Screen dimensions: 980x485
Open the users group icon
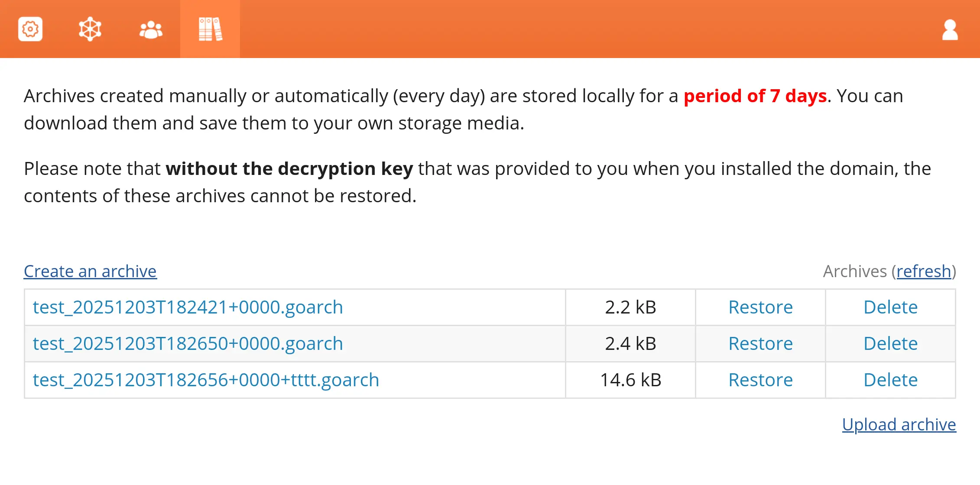point(151,29)
